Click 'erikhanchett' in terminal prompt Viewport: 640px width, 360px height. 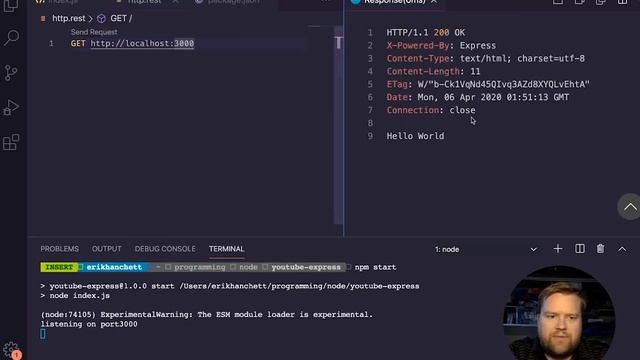[x=114, y=267]
